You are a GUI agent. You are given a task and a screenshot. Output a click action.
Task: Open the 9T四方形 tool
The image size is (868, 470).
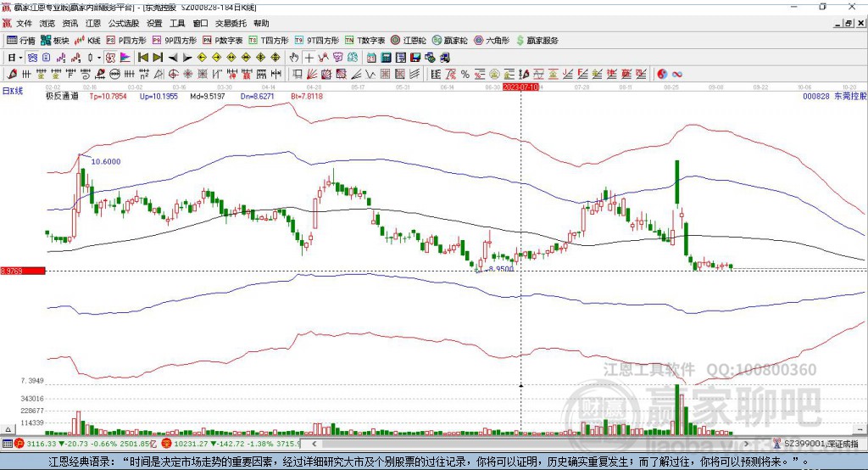pos(317,41)
